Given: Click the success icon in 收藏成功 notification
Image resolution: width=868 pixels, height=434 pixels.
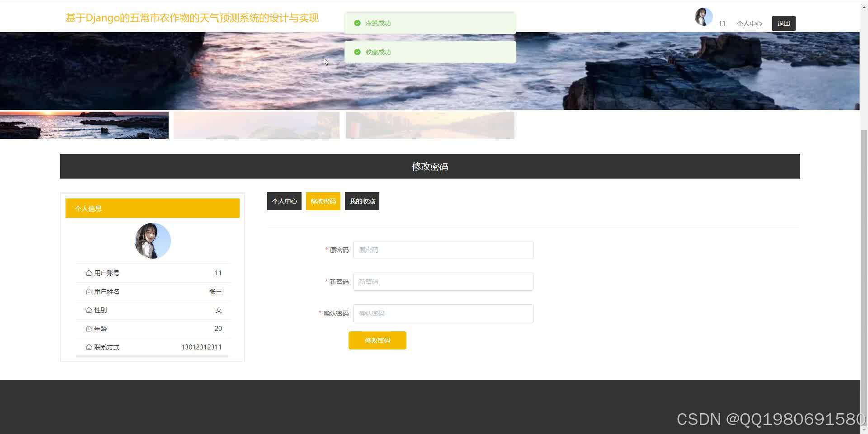Looking at the screenshot, I should pos(357,52).
